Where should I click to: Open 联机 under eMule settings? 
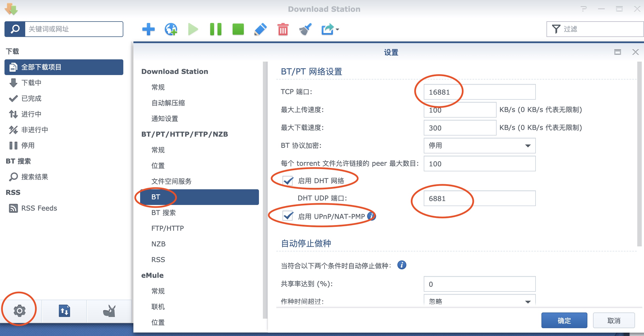tap(200, 307)
